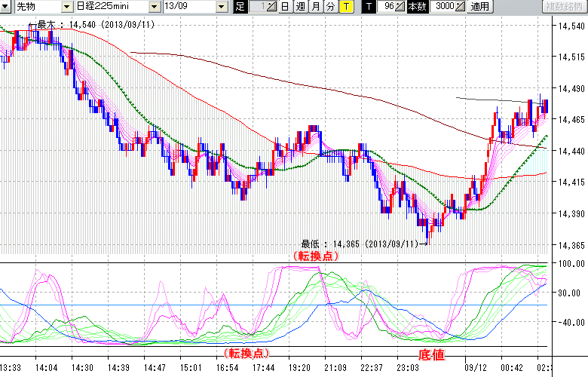
Task: Toggle the yellow T tick timeframe button
Action: coord(345,7)
